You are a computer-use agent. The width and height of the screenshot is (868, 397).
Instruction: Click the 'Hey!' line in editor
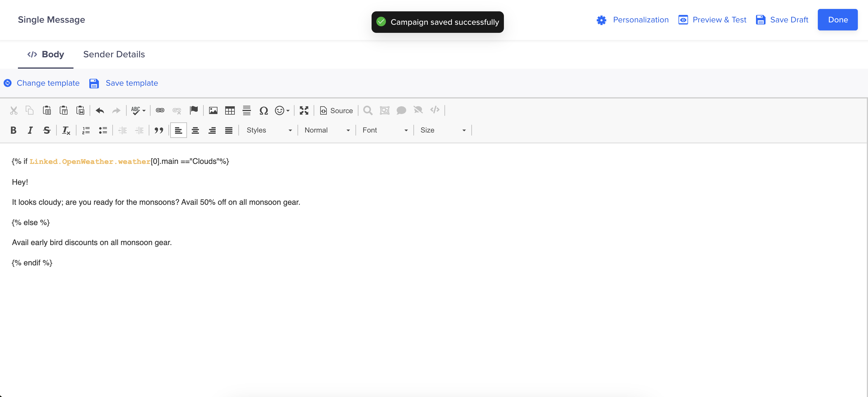click(20, 182)
